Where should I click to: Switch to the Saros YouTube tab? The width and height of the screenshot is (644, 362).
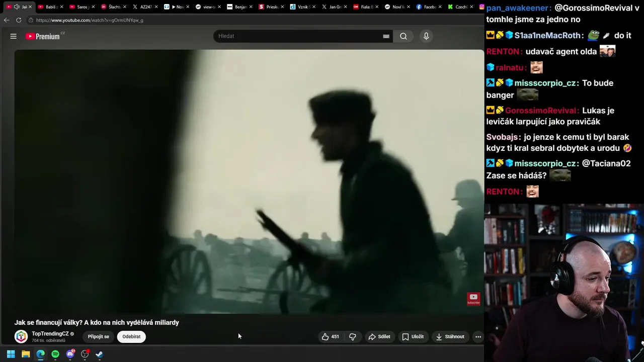[82, 7]
